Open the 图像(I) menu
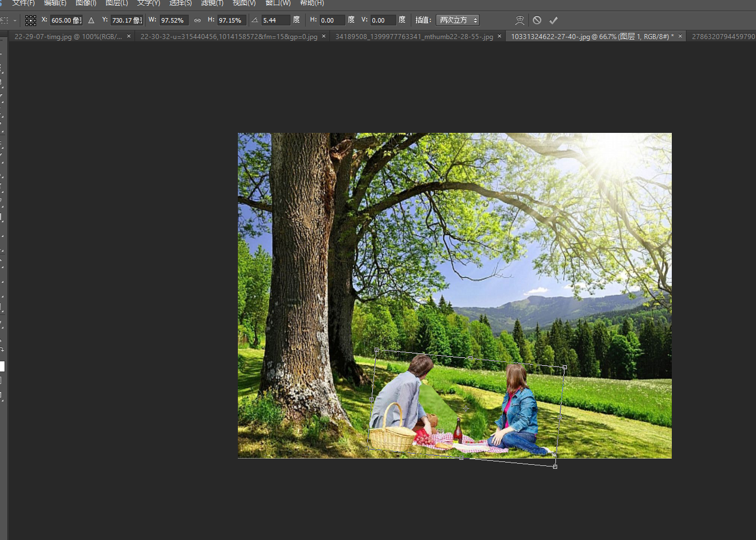This screenshot has width=756, height=540. pos(86,3)
